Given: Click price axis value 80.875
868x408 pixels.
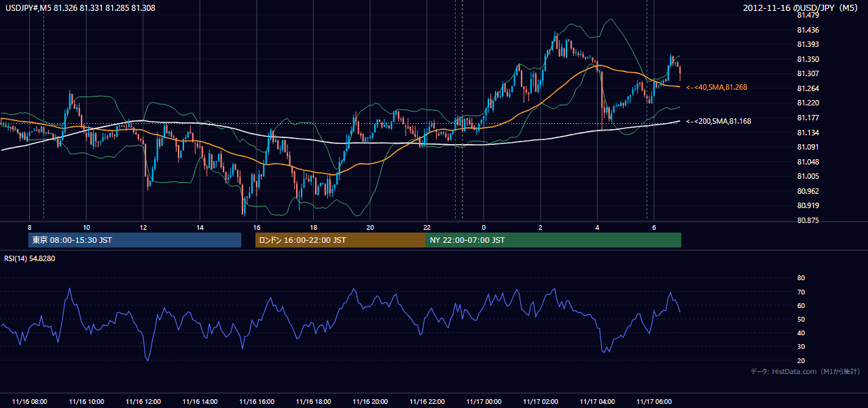Looking at the screenshot, I should [808, 220].
